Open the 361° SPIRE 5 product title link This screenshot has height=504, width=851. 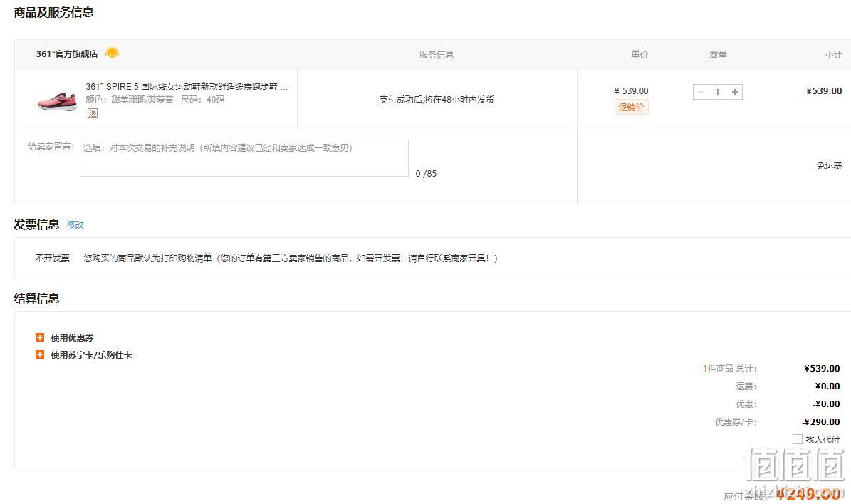pyautogui.click(x=187, y=86)
